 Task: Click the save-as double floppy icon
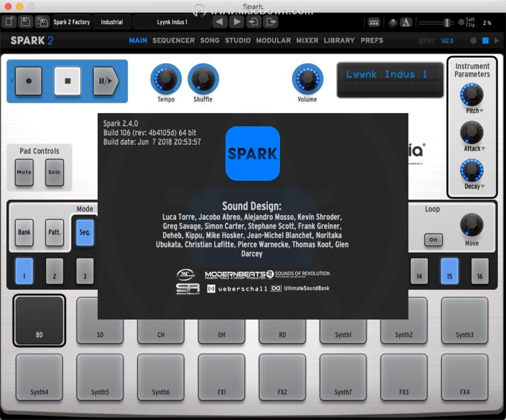pos(42,22)
